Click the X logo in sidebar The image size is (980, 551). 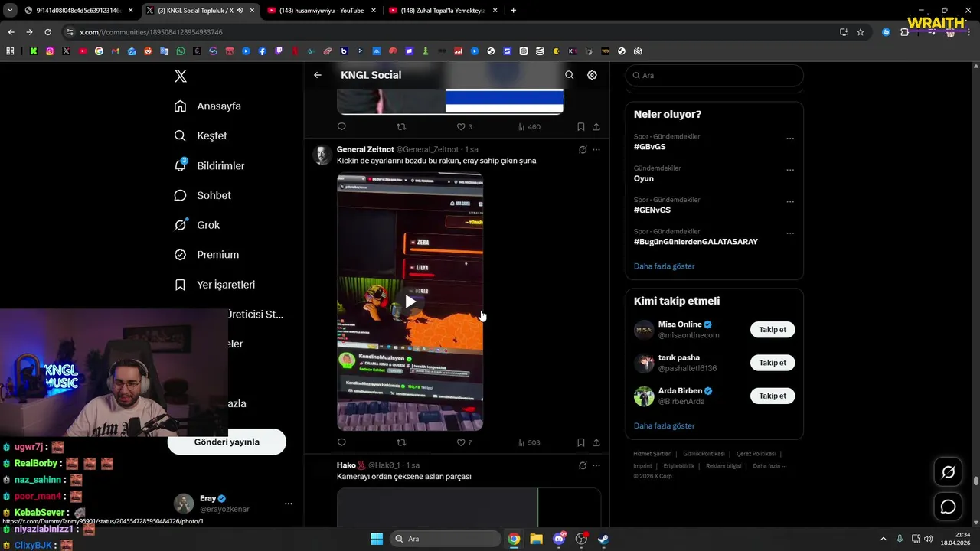181,76
